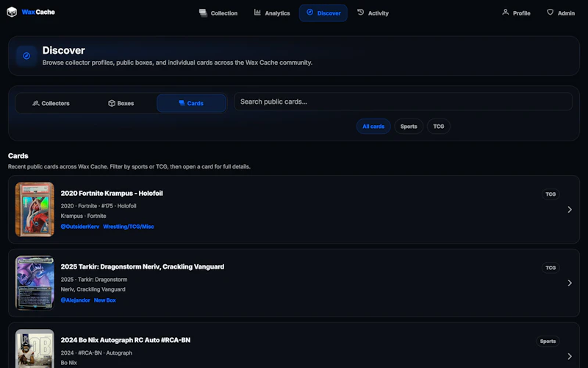Open the Admin section
Viewport: 588px width, 368px height.
pyautogui.click(x=561, y=13)
